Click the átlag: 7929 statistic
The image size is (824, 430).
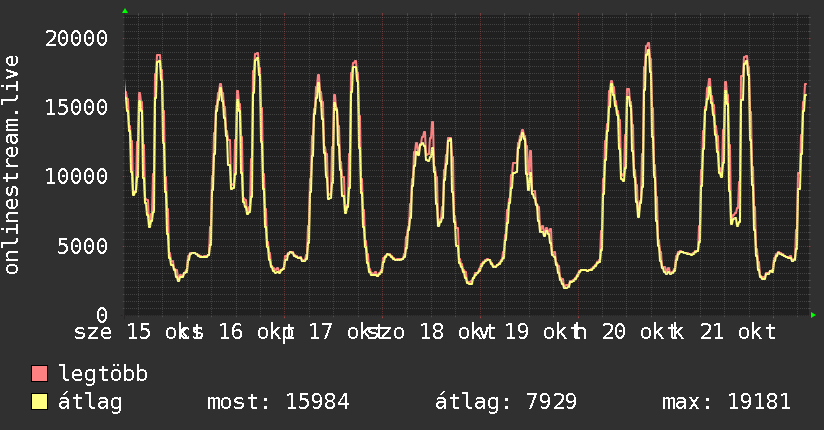[x=506, y=402]
